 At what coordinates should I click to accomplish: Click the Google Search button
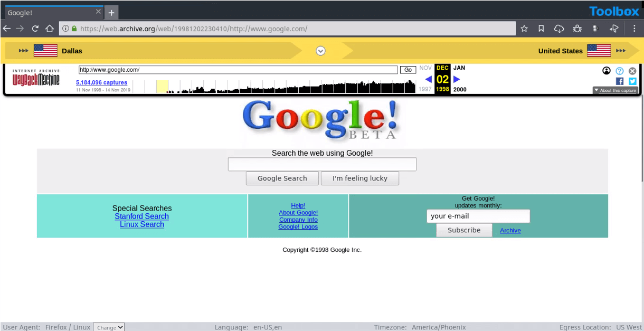point(282,178)
